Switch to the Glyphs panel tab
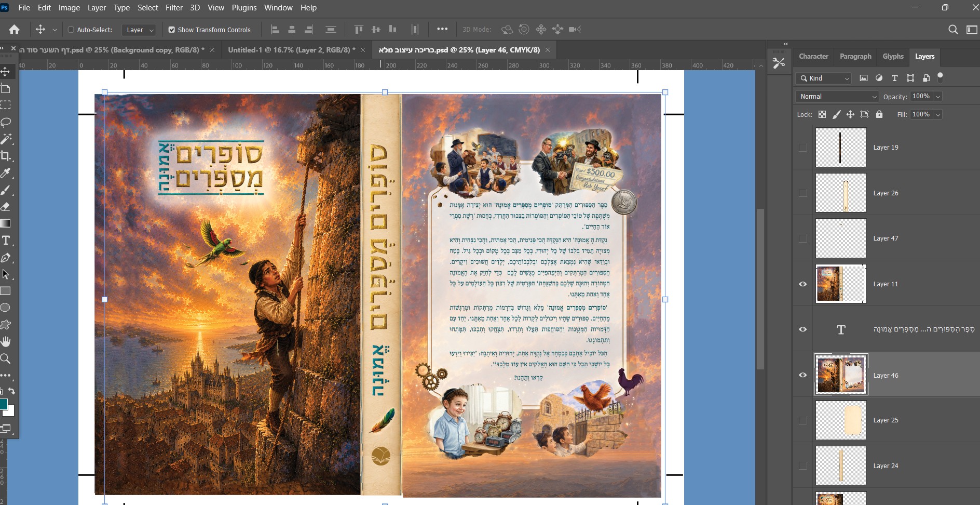 pyautogui.click(x=893, y=57)
